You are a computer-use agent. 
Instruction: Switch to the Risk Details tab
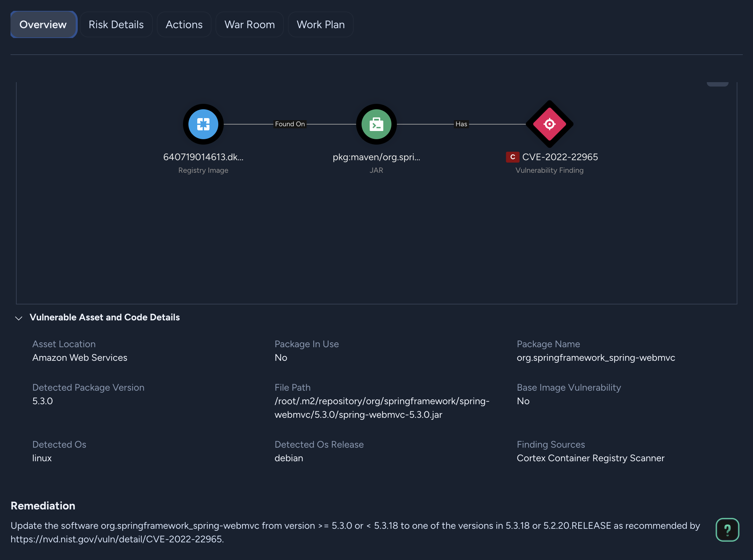tap(116, 24)
